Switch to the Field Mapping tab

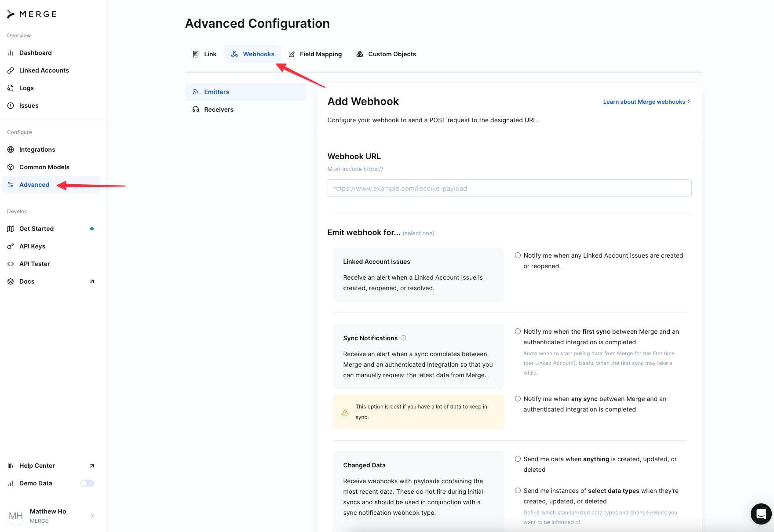click(315, 54)
